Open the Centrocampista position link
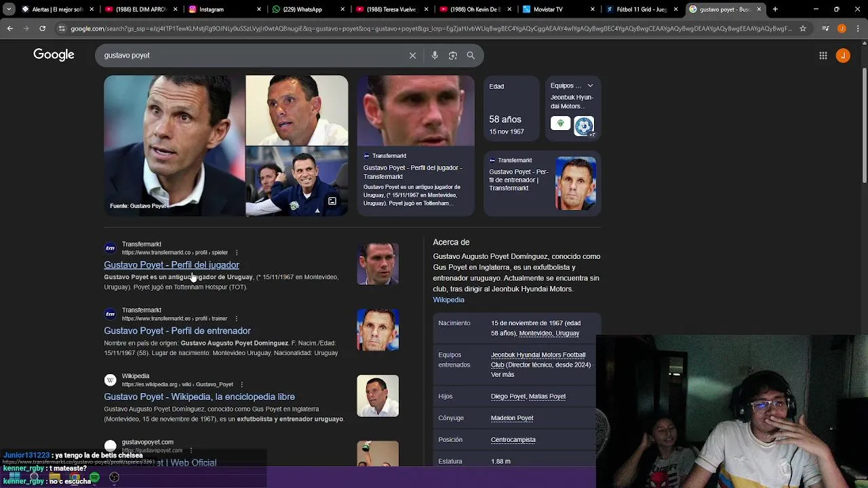 tap(513, 440)
